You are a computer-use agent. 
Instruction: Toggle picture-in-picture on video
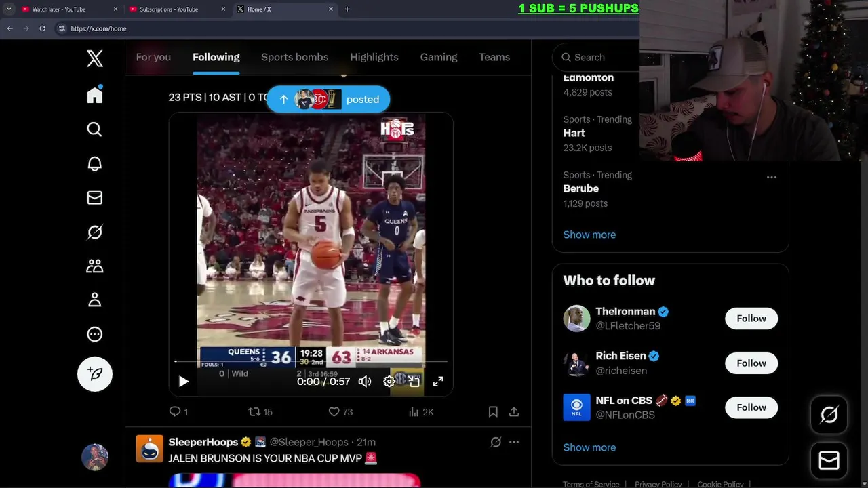coord(414,382)
